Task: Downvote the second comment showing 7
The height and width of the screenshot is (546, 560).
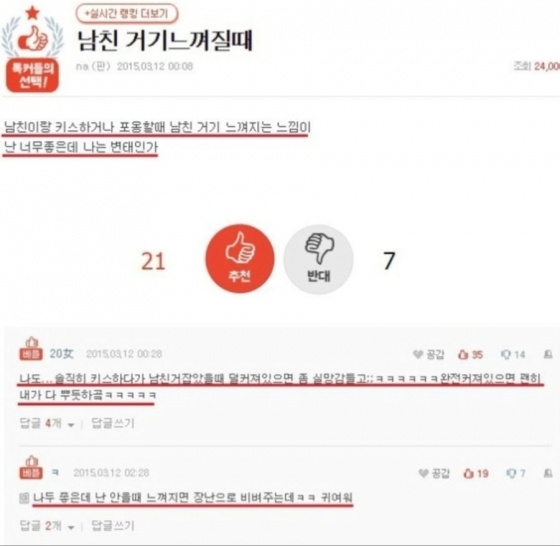Action: coord(516,474)
